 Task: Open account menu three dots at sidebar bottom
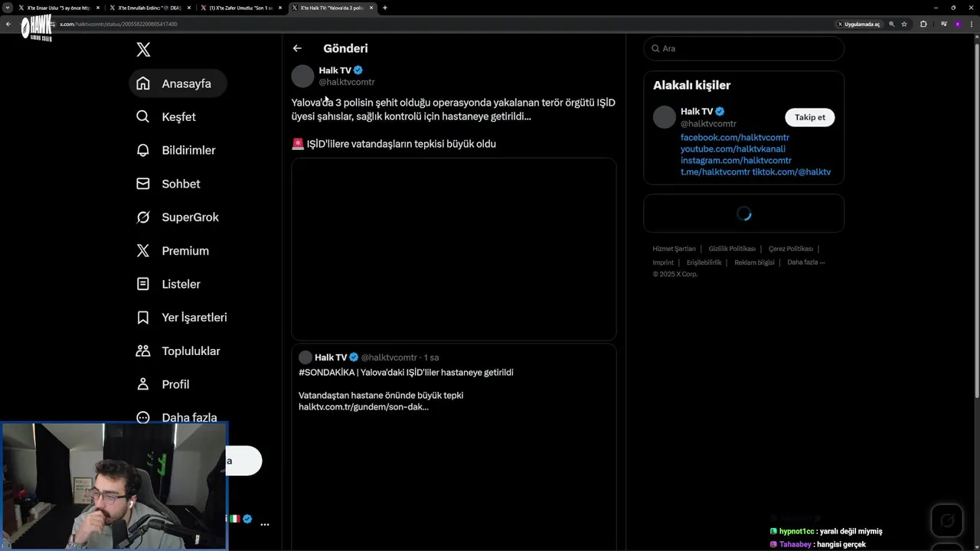click(265, 524)
